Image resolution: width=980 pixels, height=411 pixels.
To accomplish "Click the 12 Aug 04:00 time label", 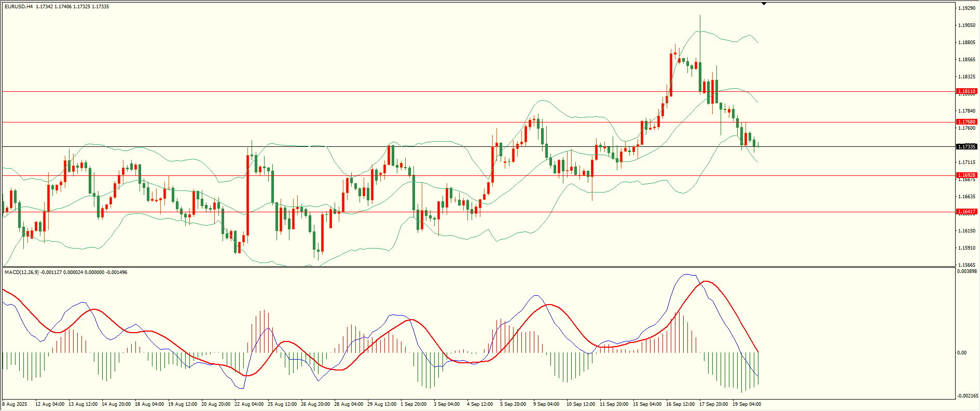I will point(50,404).
